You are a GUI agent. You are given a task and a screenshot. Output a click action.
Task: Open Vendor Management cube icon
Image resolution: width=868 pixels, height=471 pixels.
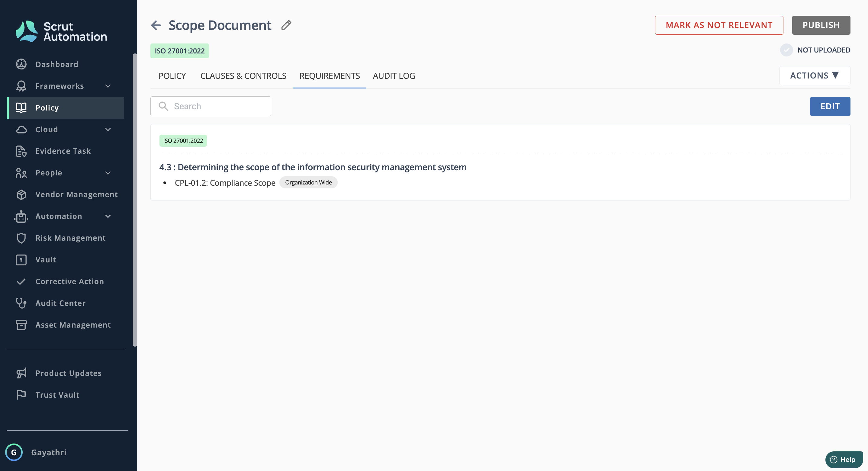(21, 194)
